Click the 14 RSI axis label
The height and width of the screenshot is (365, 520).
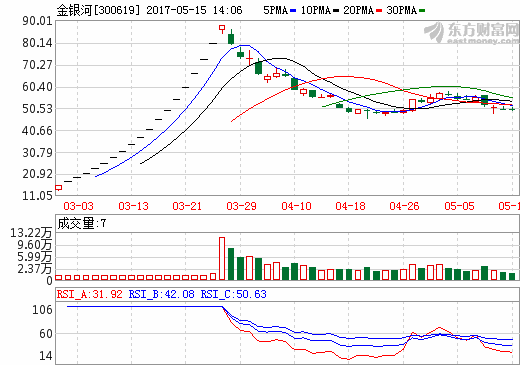(x=46, y=356)
